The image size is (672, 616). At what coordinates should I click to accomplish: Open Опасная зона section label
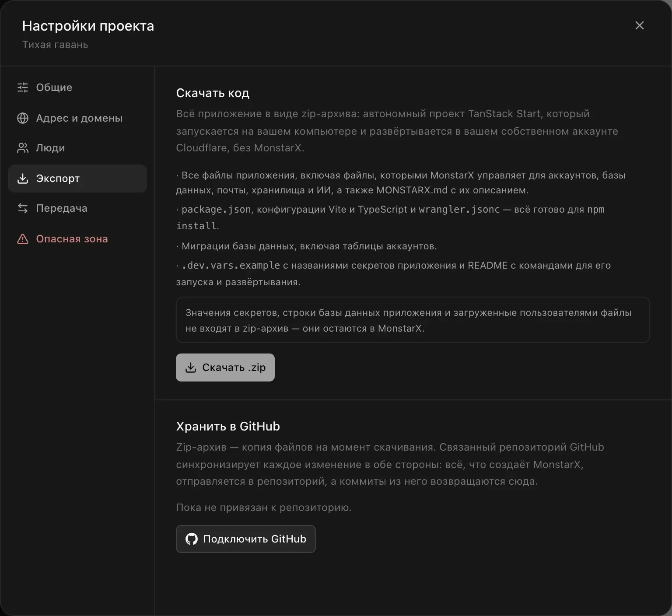pos(72,239)
